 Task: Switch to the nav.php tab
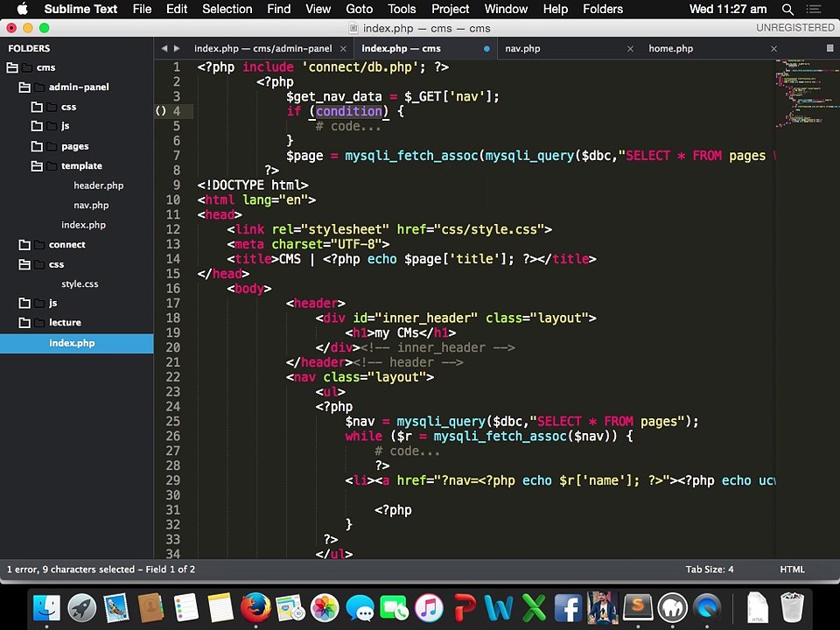(570, 48)
